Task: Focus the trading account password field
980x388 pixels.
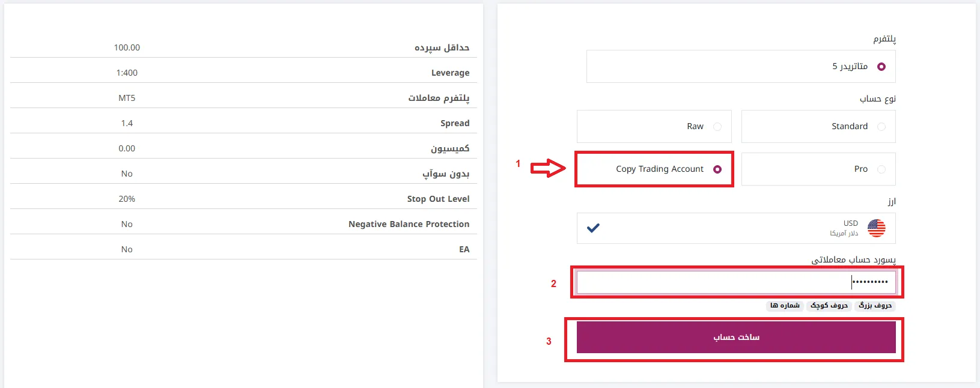Action: click(x=735, y=282)
